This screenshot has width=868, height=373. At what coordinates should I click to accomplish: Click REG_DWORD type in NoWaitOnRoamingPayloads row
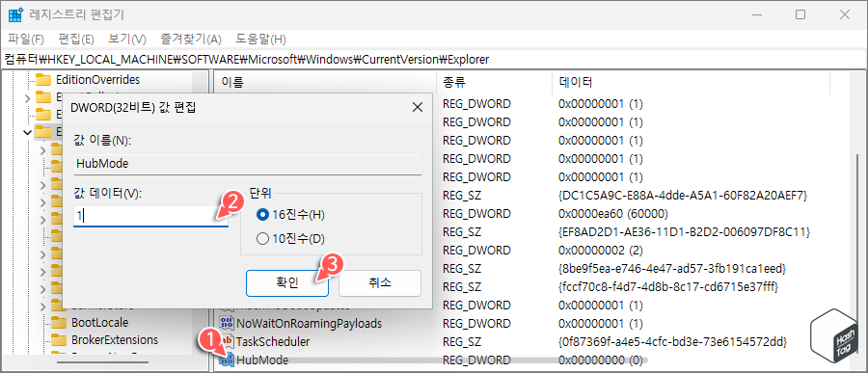click(x=476, y=323)
